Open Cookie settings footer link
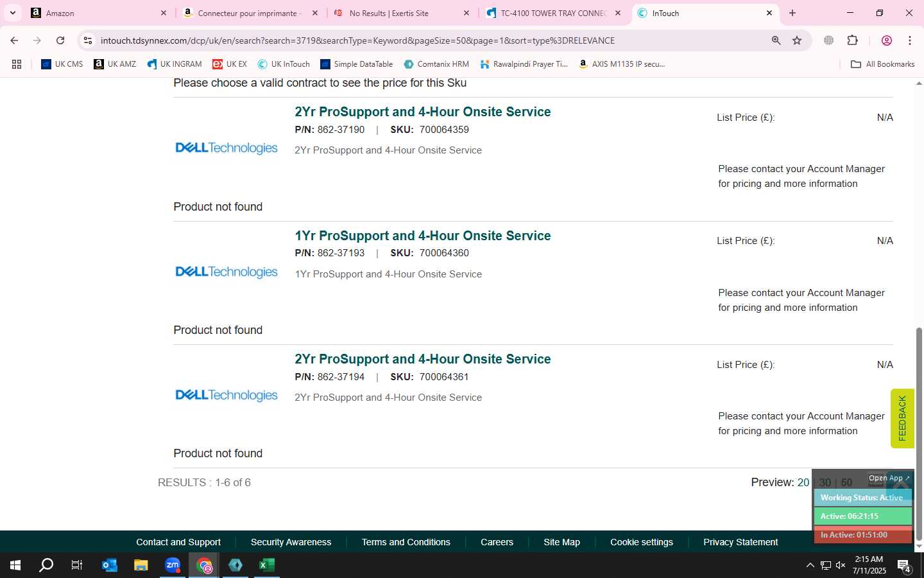Image resolution: width=924 pixels, height=578 pixels. coord(642,542)
